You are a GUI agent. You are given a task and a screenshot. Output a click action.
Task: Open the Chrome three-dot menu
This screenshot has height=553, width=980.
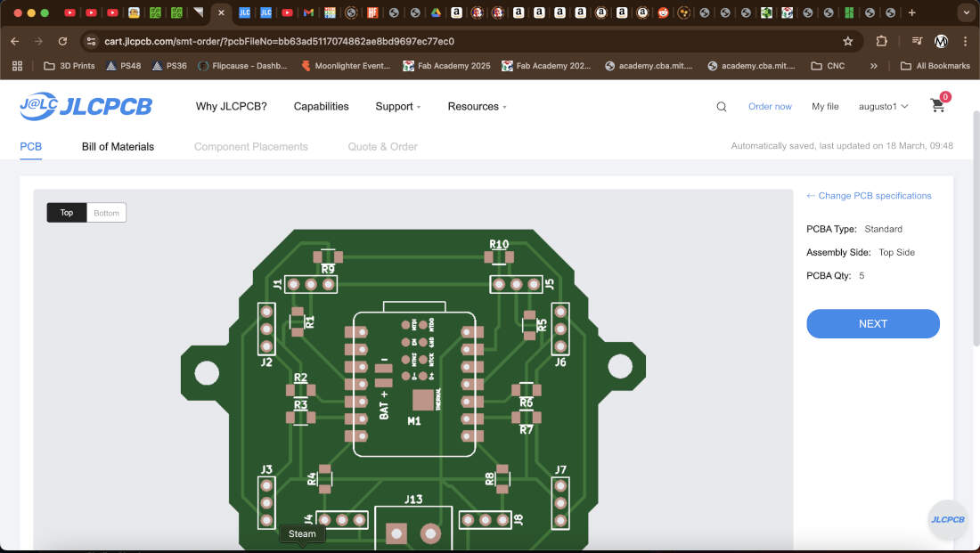(966, 41)
